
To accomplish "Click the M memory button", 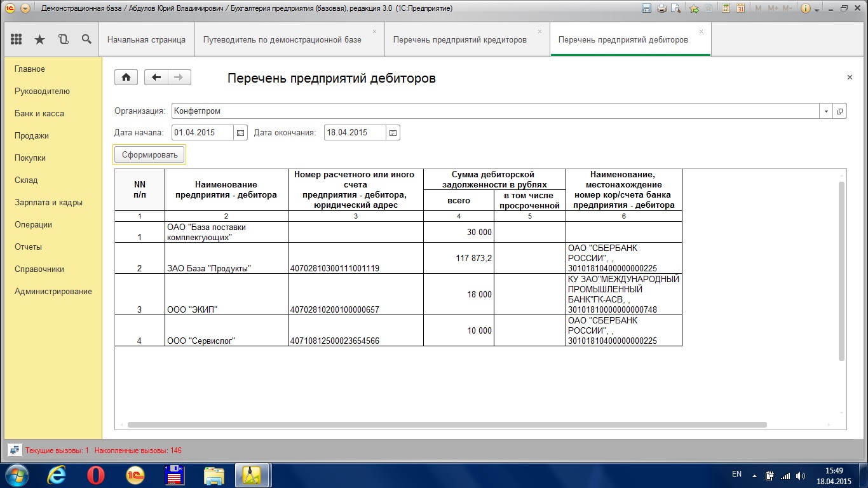I will (758, 8).
